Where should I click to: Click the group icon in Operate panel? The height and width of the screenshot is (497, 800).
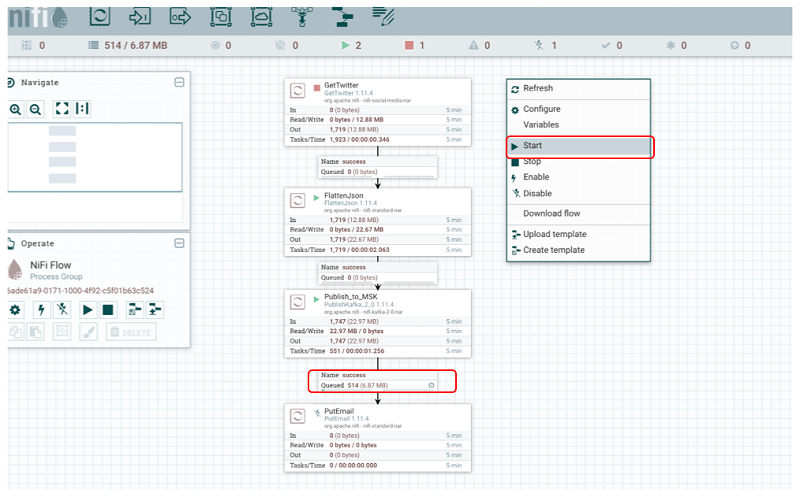tap(62, 332)
